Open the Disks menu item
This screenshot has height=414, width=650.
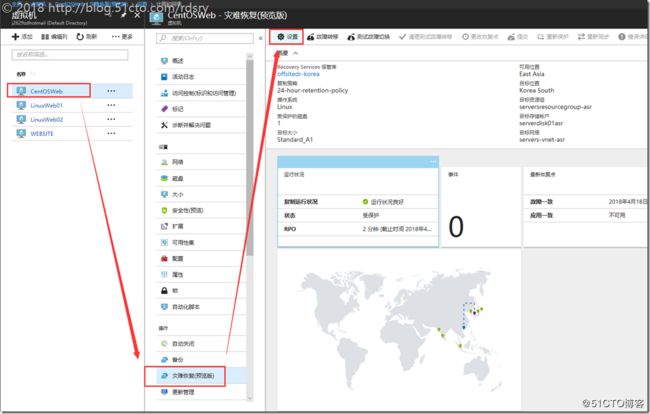click(x=201, y=178)
